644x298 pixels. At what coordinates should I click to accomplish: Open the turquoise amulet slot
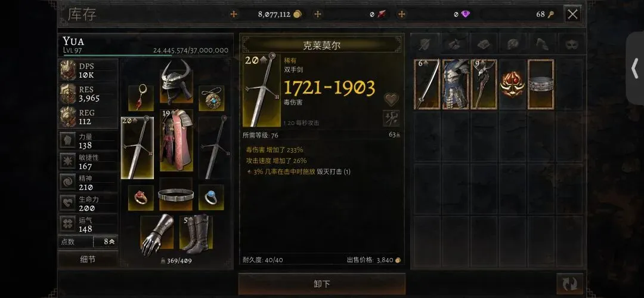[x=211, y=98]
